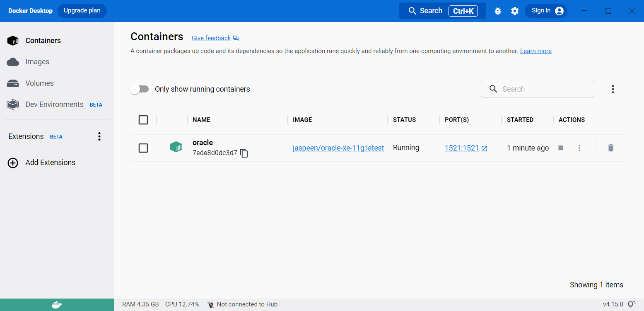Focus the containers Search input
644x311 pixels.
[x=538, y=89]
